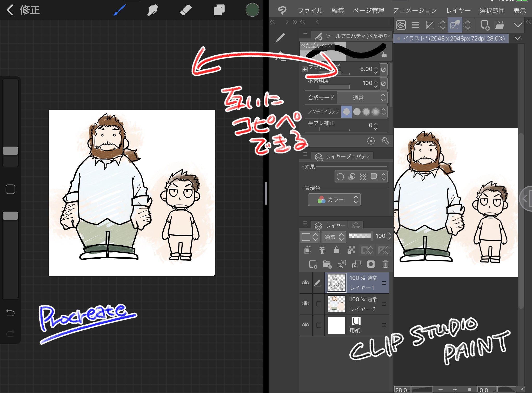Reset tool property to initial settings
Viewport: 532px width, 393px height.
pyautogui.click(x=371, y=141)
